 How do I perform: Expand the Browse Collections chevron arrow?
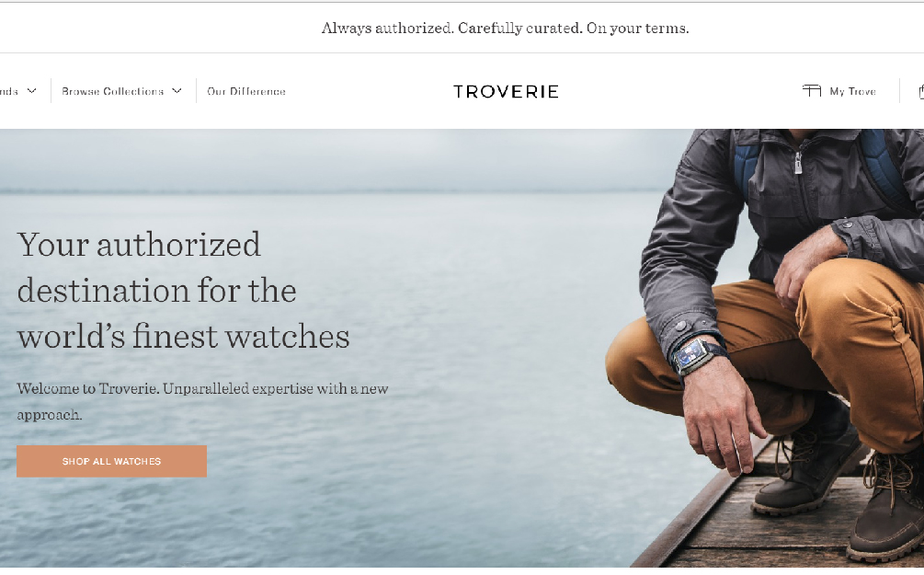(x=177, y=91)
